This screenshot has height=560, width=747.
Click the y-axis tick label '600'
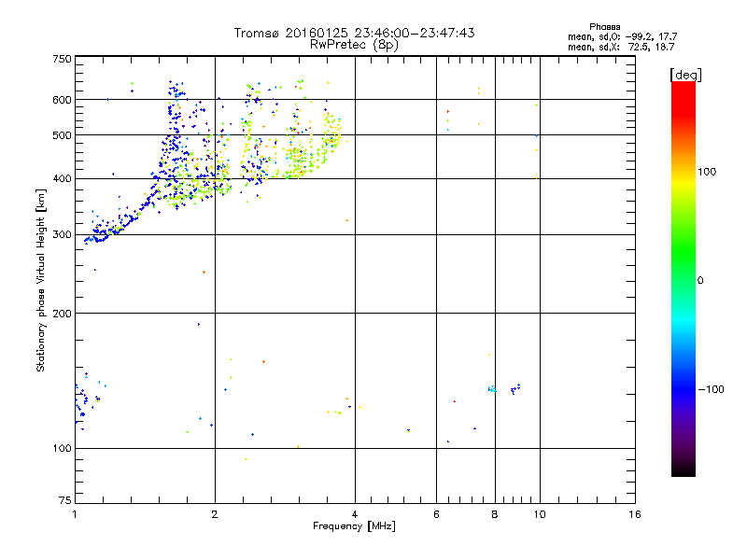62,100
